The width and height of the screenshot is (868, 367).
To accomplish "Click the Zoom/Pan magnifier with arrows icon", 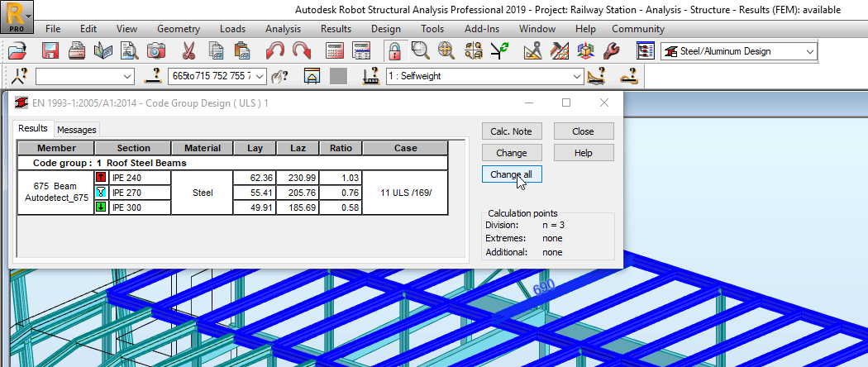I will [x=446, y=51].
